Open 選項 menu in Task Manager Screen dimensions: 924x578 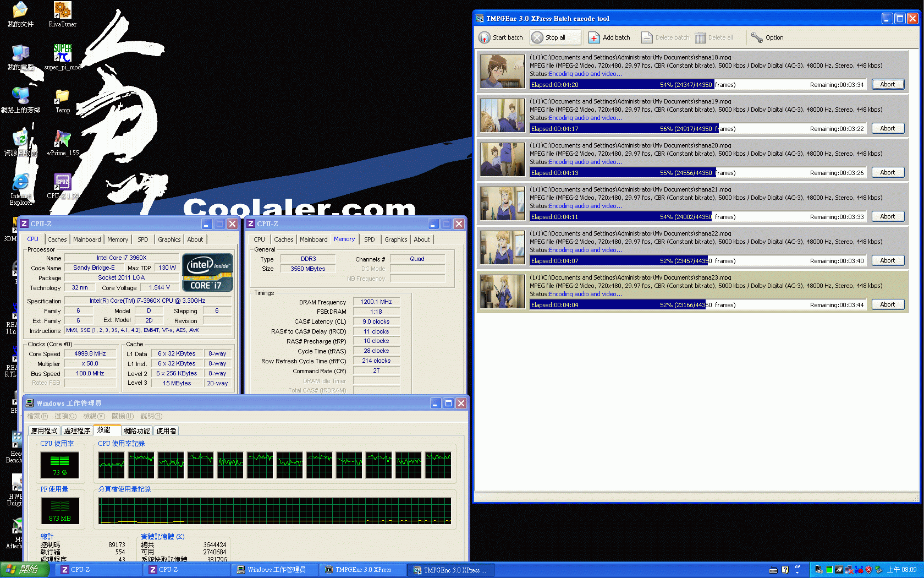click(65, 416)
